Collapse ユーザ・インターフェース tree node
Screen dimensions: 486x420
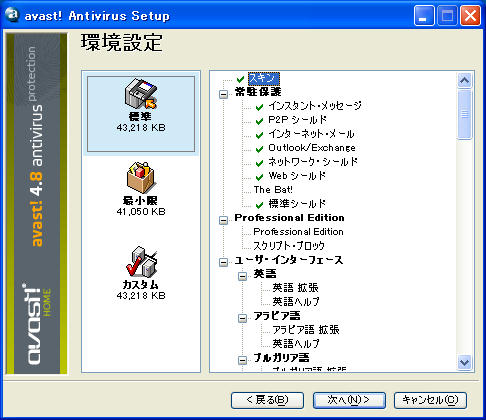(x=223, y=262)
